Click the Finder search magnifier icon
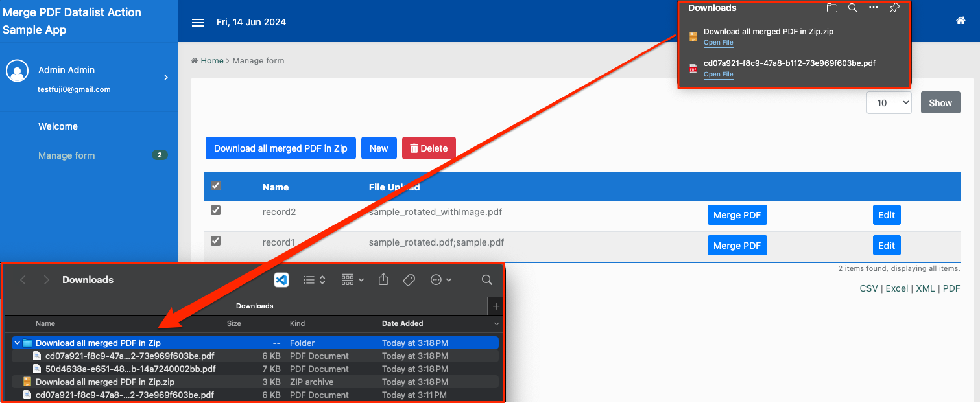Screen dimensions: 980x403 pos(486,280)
